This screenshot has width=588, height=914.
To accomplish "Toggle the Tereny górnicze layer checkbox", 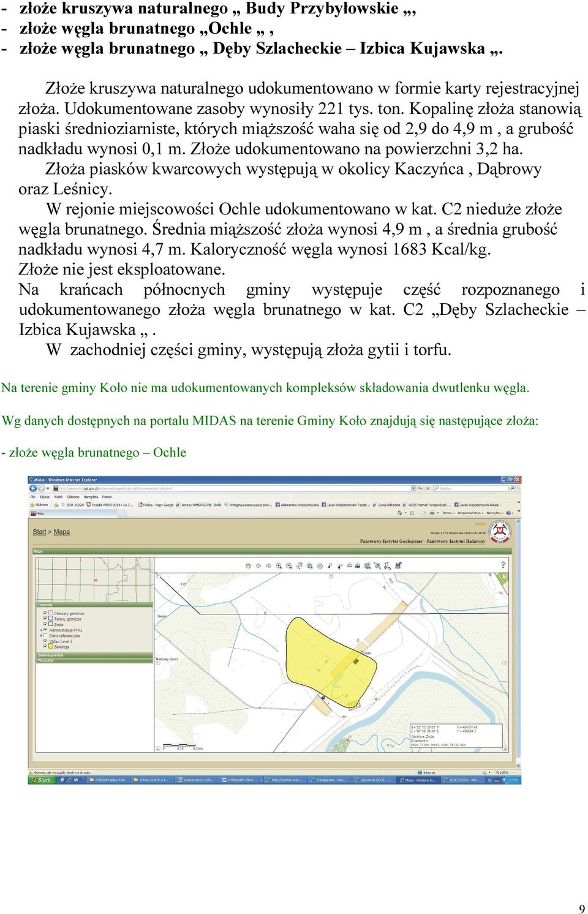I will point(45,618).
